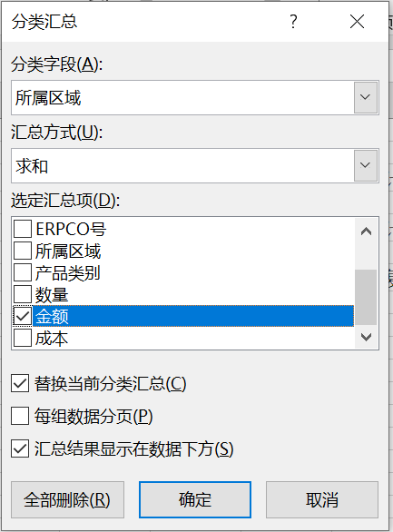This screenshot has height=532, width=393.
Task: Check the 所属区域 list checkbox
Action: [x=23, y=251]
